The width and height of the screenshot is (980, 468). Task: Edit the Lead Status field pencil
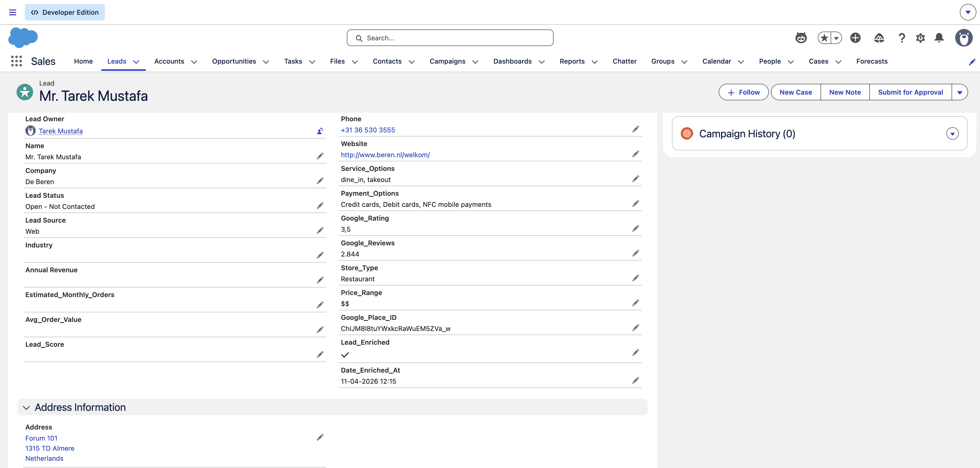320,206
